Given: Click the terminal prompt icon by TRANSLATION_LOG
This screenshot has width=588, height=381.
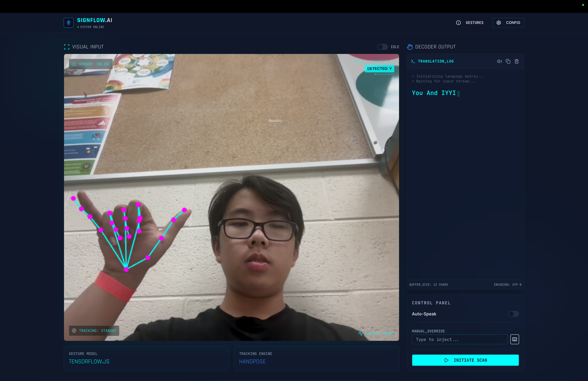Looking at the screenshot, I should [413, 61].
